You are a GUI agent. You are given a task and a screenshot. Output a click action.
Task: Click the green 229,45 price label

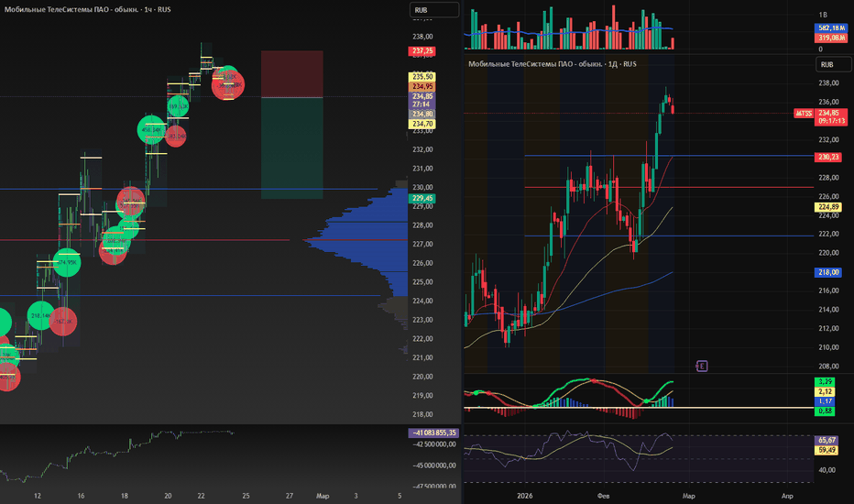pos(422,198)
